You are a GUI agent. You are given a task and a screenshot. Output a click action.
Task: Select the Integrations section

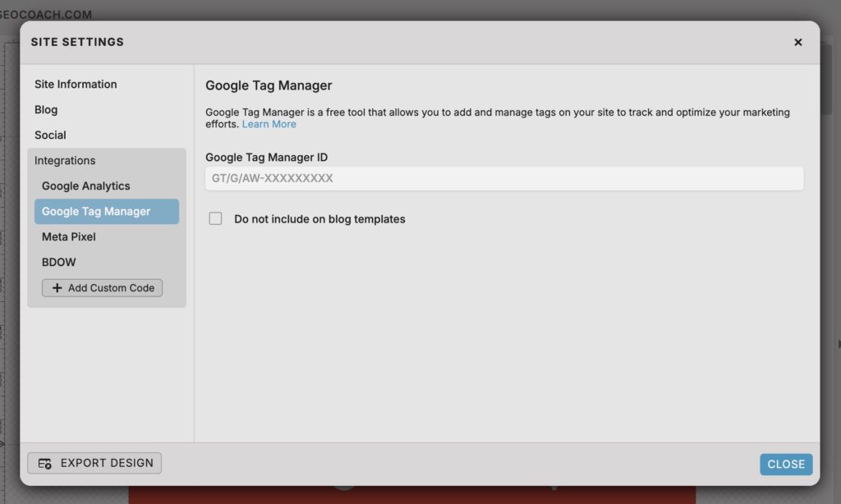[x=65, y=160]
